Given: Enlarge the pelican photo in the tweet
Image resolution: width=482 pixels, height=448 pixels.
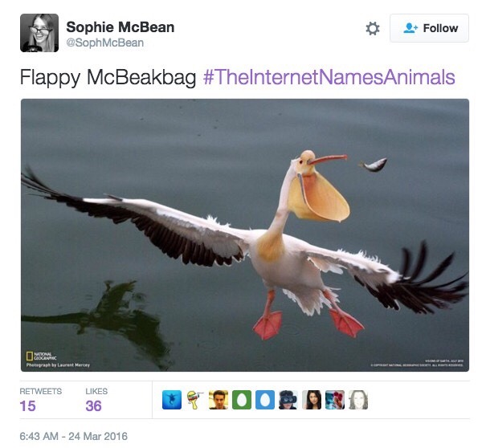Looking at the screenshot, I should pyautogui.click(x=245, y=235).
